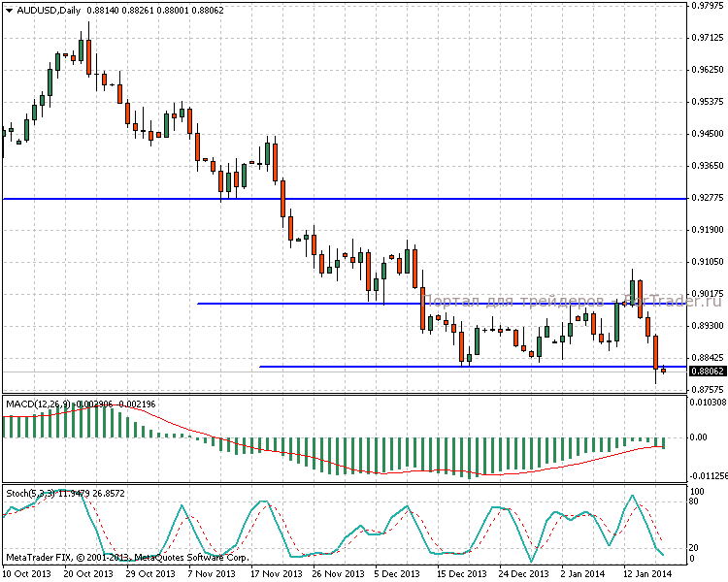Click the small triangle before the AUDUSD,Daily title

click(x=9, y=10)
